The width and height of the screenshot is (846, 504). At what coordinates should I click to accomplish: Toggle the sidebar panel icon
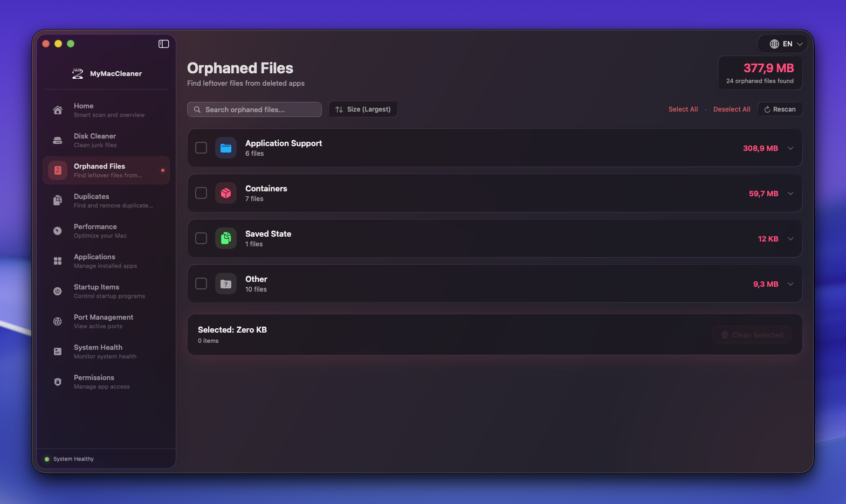[x=164, y=44]
